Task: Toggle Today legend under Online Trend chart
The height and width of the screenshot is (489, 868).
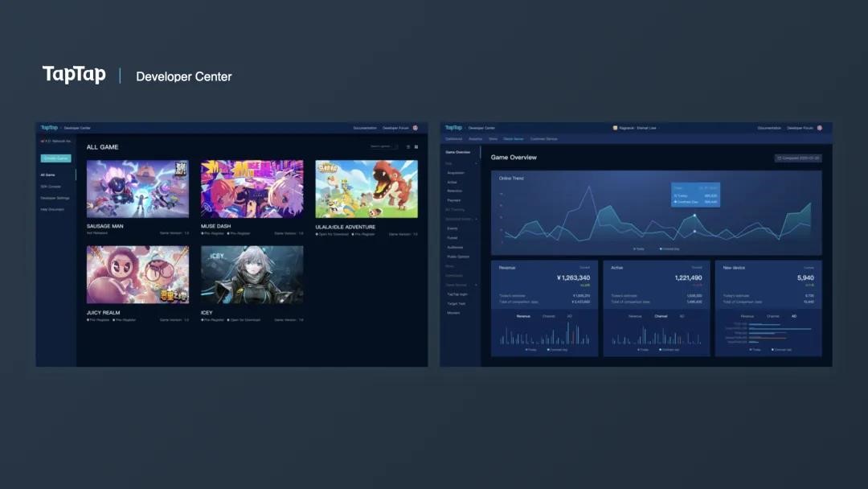Action: pyautogui.click(x=639, y=249)
